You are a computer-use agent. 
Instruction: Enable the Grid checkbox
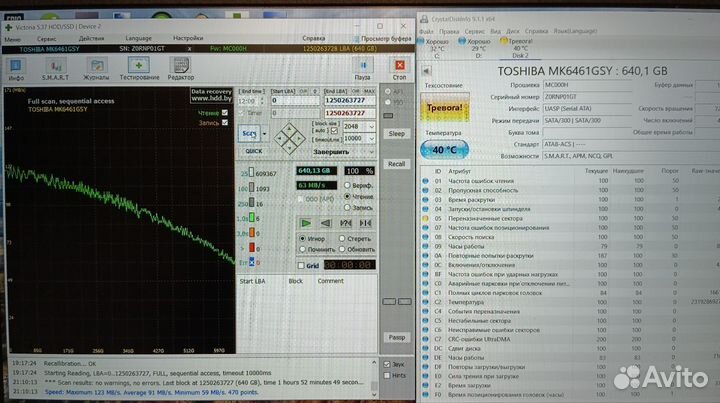tap(301, 265)
